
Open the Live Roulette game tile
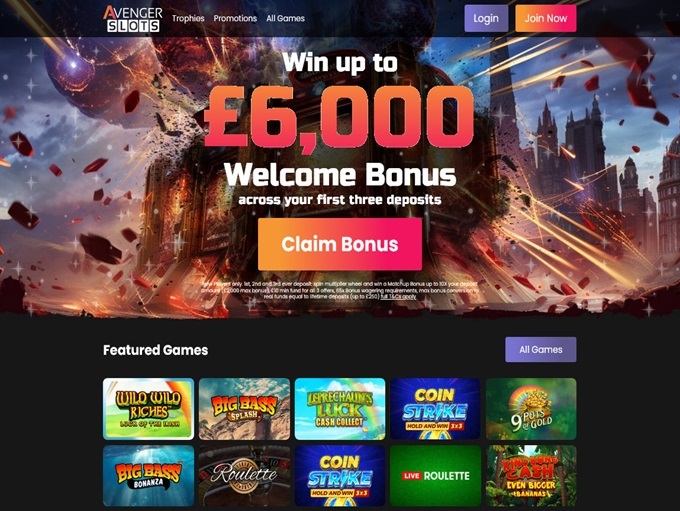(435, 475)
